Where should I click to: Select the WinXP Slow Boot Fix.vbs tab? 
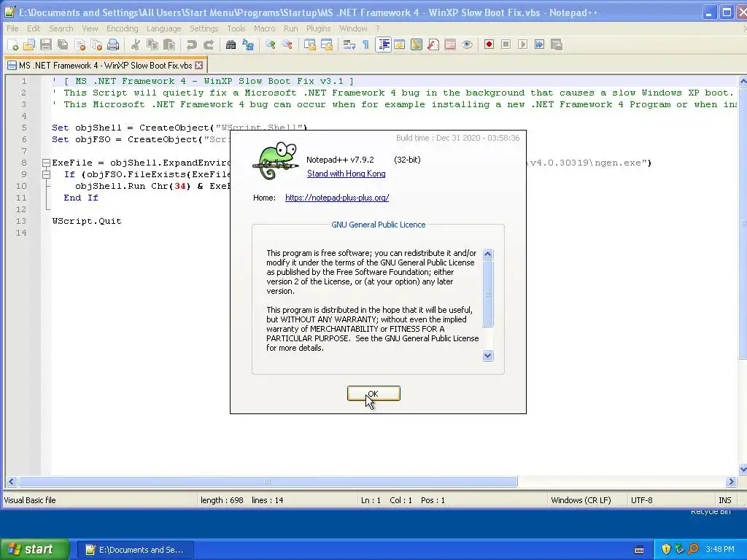click(105, 65)
